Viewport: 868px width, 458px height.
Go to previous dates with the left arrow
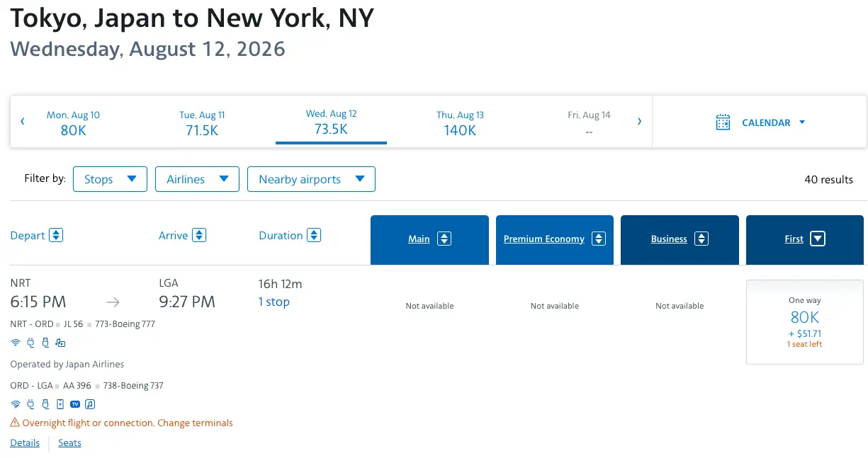click(x=23, y=122)
